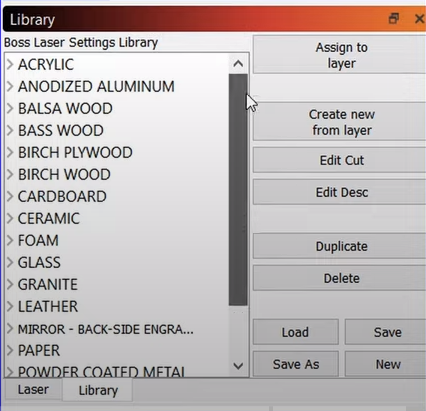The height and width of the screenshot is (411, 426).
Task: Duplicate the selected library entry
Action: tap(339, 246)
